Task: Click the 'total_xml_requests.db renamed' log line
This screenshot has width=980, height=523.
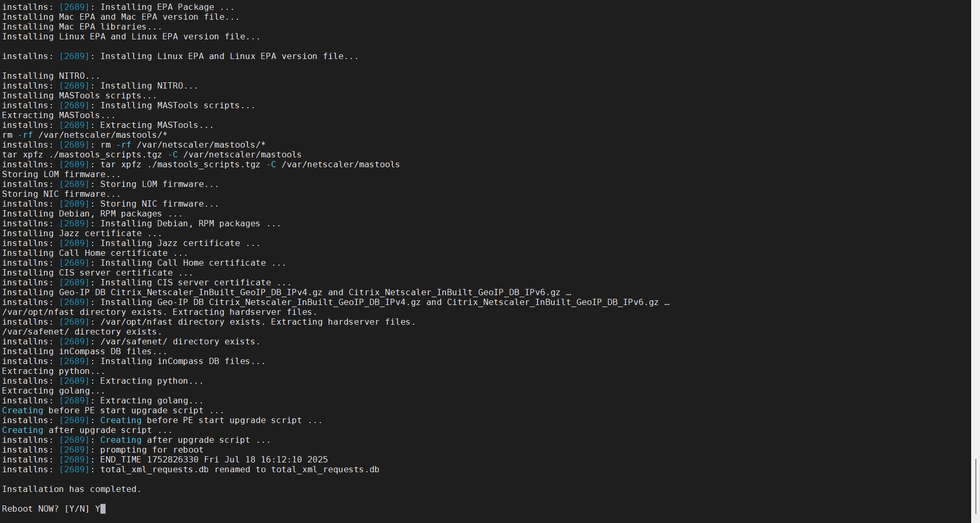Action: (240, 470)
